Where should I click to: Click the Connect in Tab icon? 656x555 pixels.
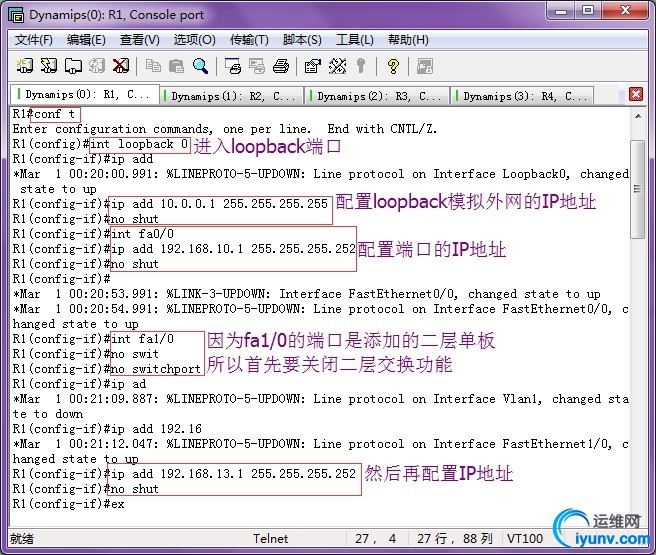tap(73, 66)
